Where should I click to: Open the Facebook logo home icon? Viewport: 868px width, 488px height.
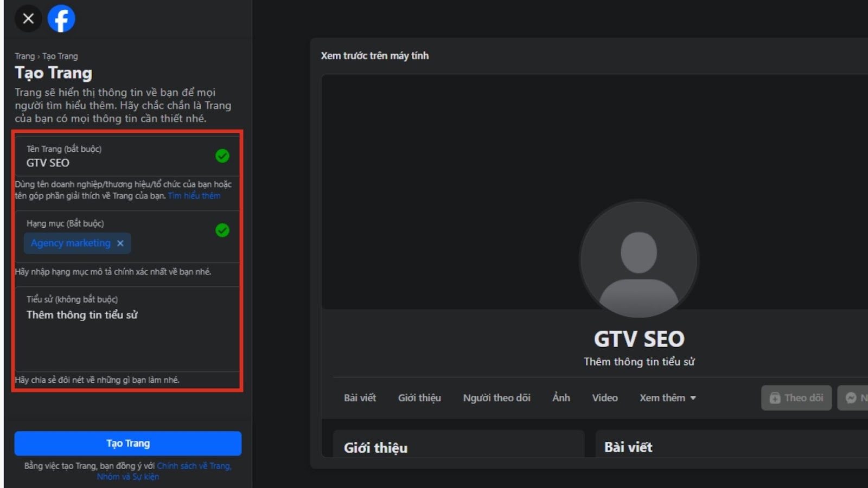tap(61, 18)
